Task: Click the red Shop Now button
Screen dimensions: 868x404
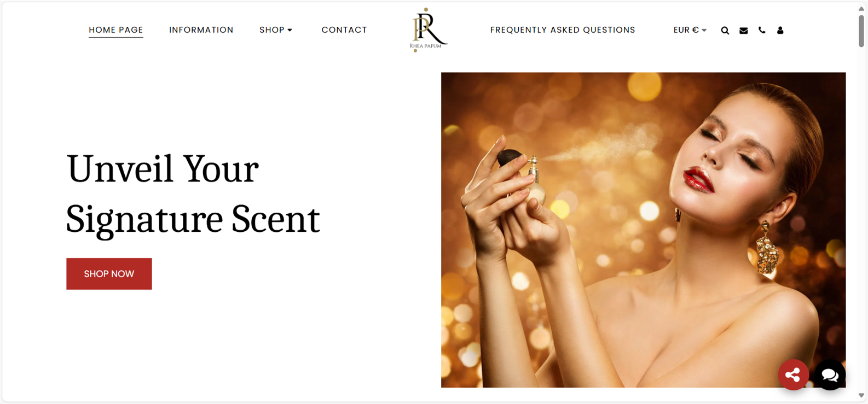Action: point(109,274)
